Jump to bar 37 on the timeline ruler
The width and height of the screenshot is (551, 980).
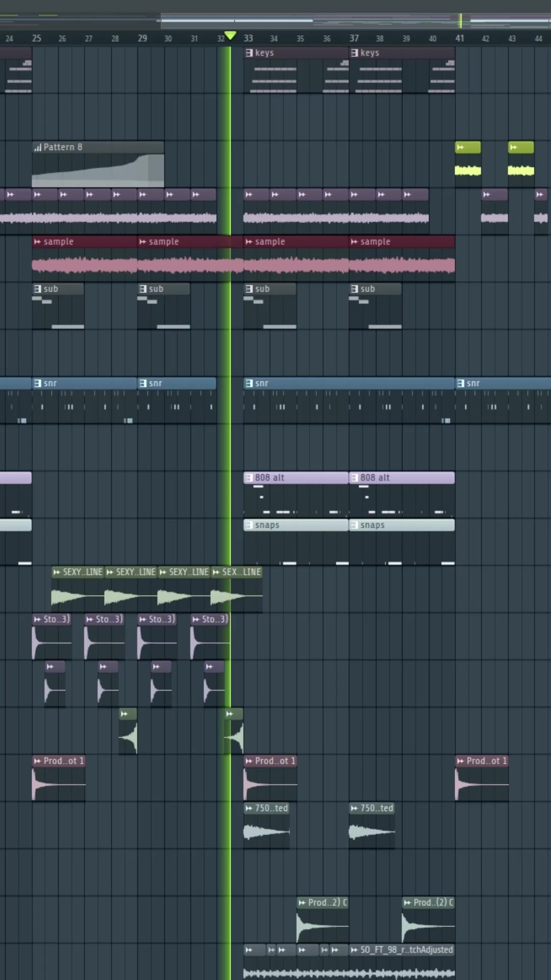354,38
